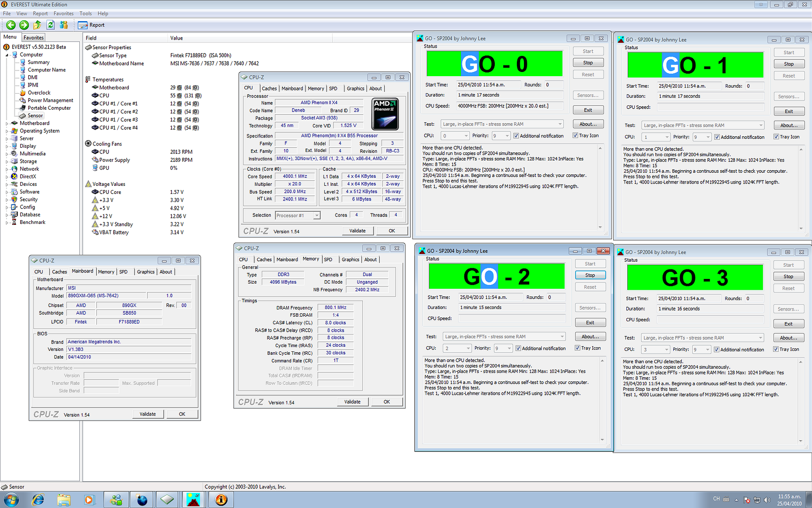This screenshot has height=508, width=812.
Task: Open the Favorites menu in EVEREST
Action: [63, 14]
